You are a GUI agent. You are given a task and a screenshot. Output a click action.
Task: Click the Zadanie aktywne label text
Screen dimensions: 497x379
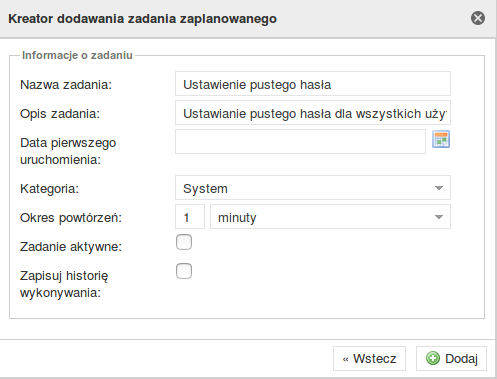[x=71, y=247]
